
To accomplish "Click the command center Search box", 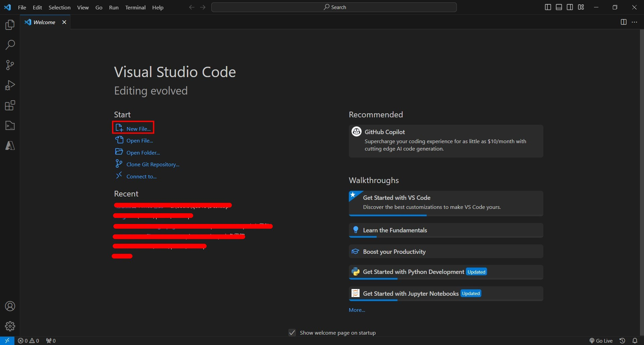I will [334, 7].
